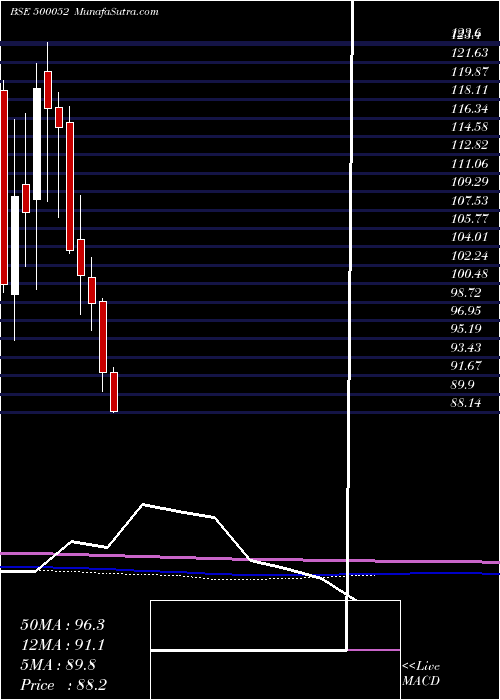
Task: Select the 121.63 price level label
Action: point(470,53)
